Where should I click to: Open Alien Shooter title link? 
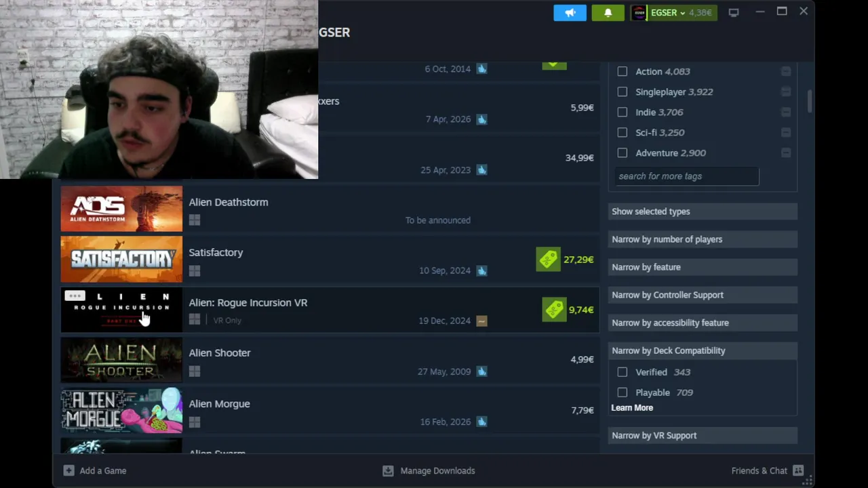point(220,352)
